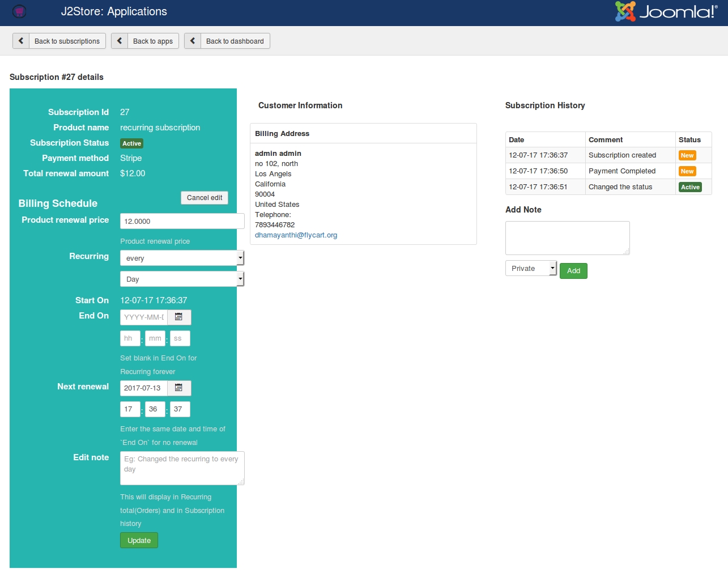Open the Next renewal calendar picker

[179, 388]
